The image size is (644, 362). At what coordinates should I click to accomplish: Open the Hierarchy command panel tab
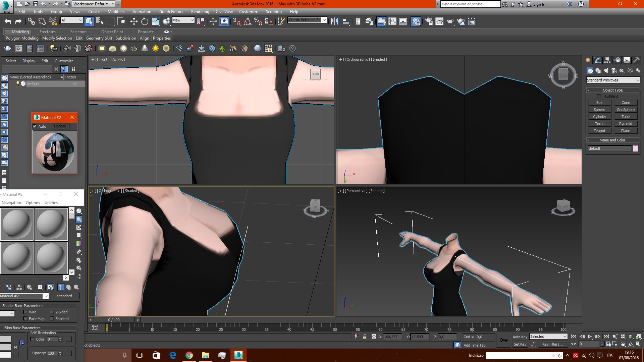[x=607, y=60]
